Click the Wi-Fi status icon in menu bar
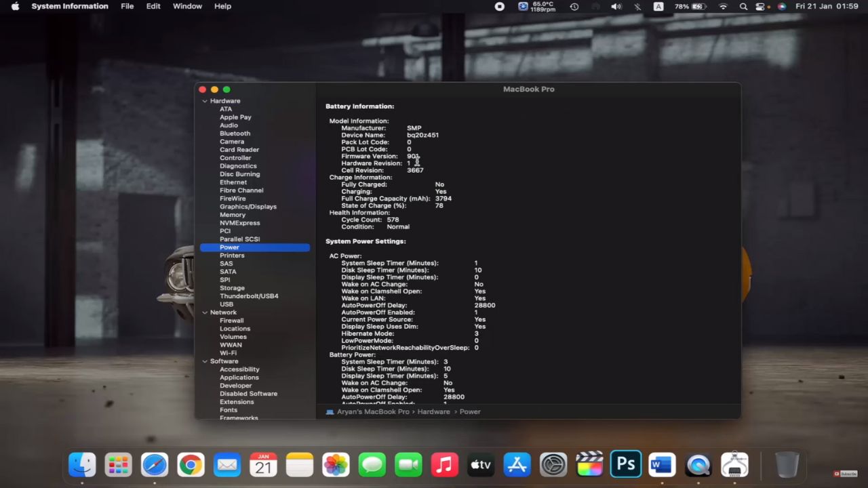868x488 pixels. pyautogui.click(x=724, y=7)
